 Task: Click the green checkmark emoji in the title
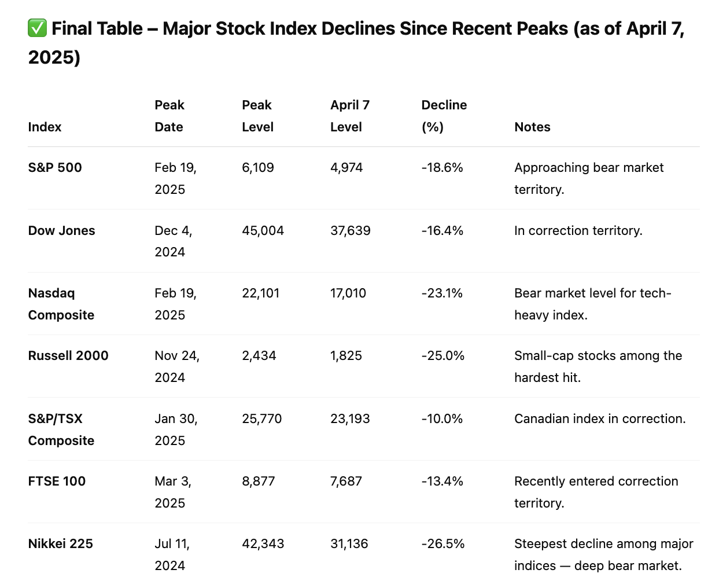[x=37, y=28]
